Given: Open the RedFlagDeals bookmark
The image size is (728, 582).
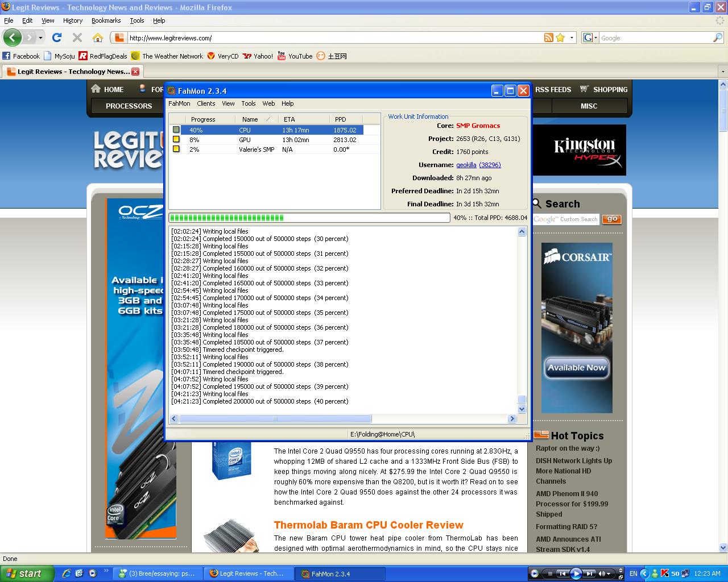Looking at the screenshot, I should click(x=103, y=56).
